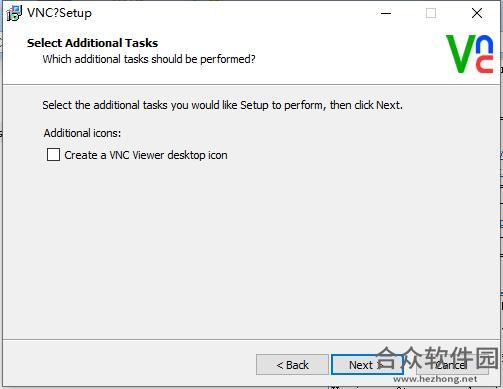This screenshot has width=503, height=389.
Task: Minimize the VNC Setup window
Action: pos(386,13)
